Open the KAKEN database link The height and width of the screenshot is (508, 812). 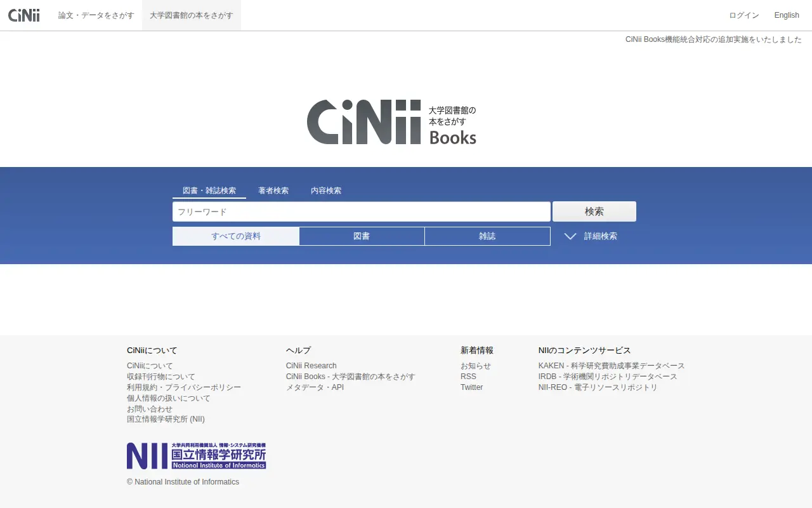pyautogui.click(x=612, y=366)
